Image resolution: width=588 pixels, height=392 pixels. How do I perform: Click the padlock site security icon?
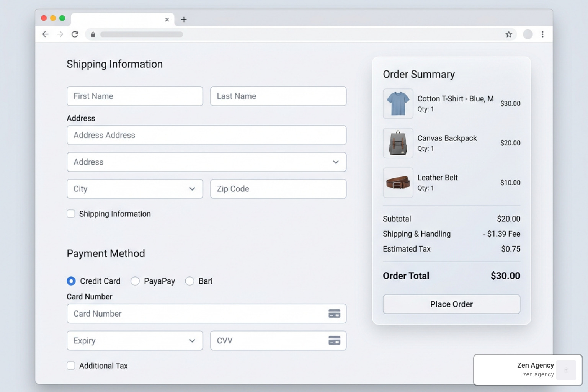click(x=93, y=34)
